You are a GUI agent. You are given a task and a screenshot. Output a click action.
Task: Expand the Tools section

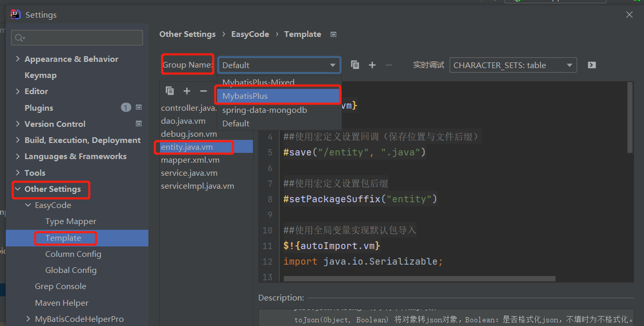18,173
